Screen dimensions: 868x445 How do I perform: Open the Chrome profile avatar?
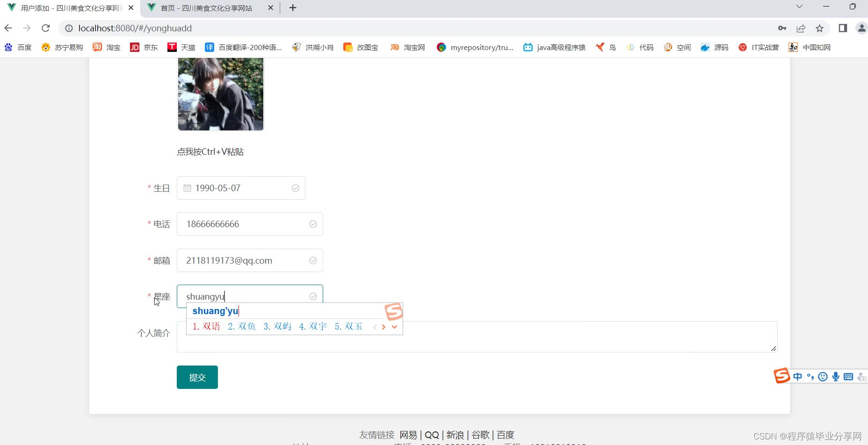point(861,28)
